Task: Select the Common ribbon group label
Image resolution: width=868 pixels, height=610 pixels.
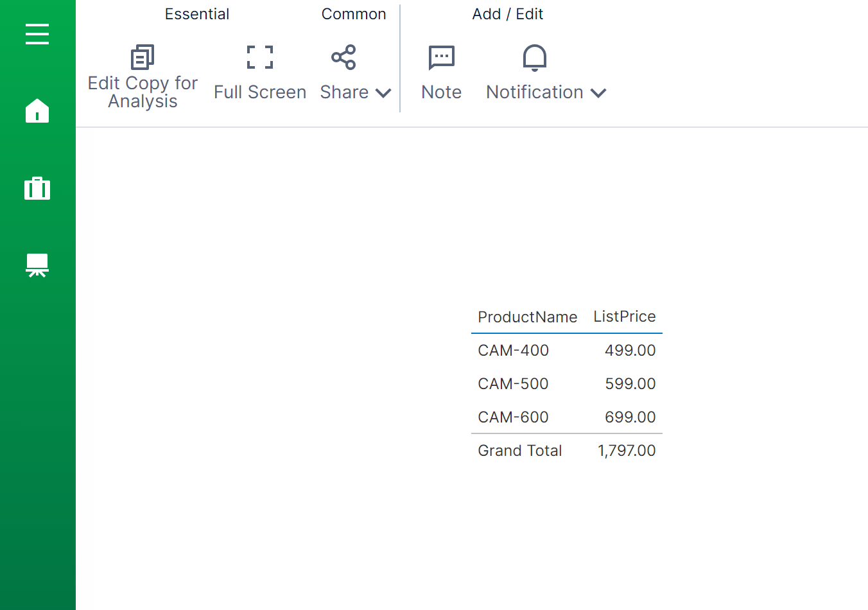Action: pyautogui.click(x=354, y=14)
